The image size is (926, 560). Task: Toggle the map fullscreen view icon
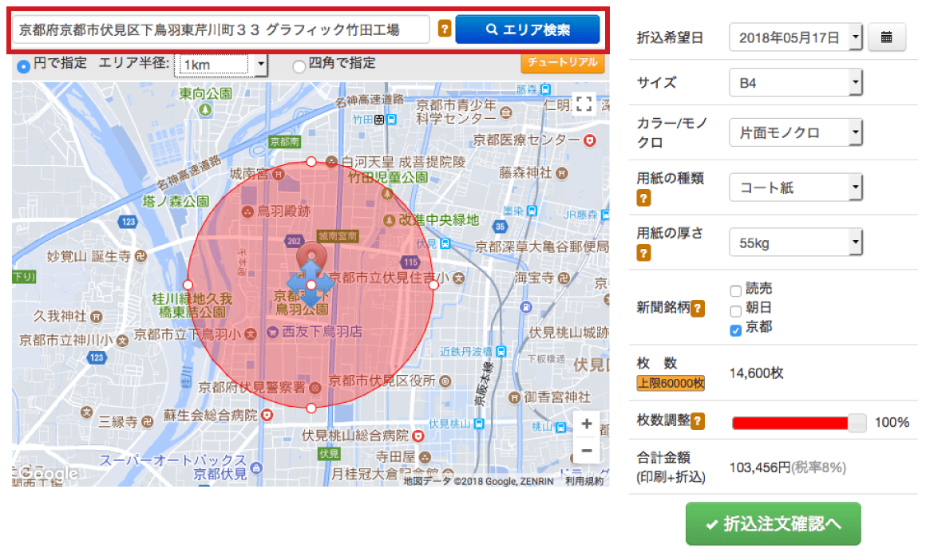point(584,104)
